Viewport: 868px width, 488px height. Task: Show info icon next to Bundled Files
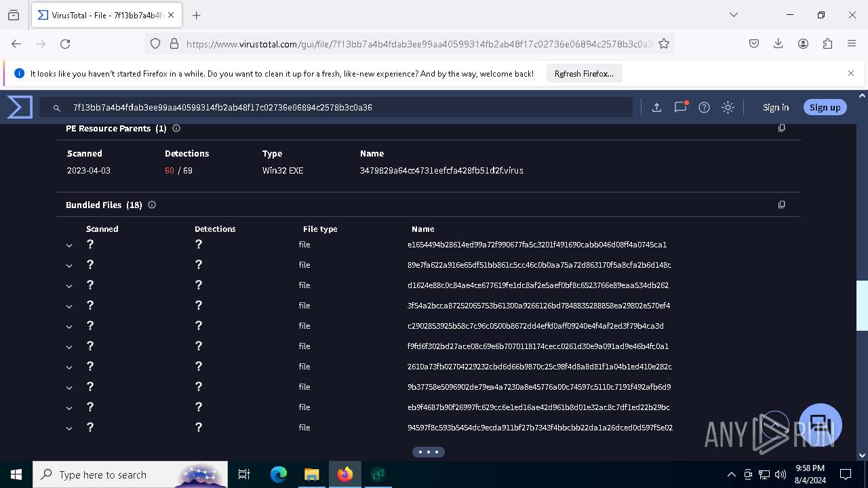coord(152,205)
